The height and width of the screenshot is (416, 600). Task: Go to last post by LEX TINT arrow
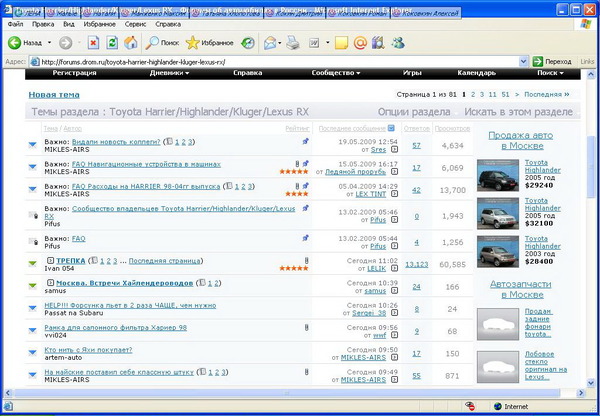click(x=394, y=194)
